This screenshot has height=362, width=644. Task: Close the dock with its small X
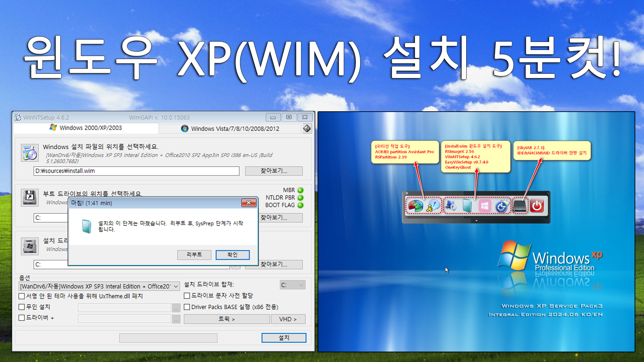(x=407, y=193)
